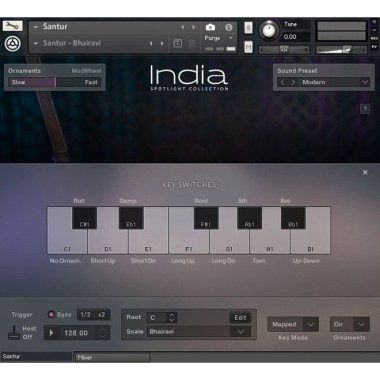Screen dimensions: 380x380
Task: Select next snapshot arrow beside Santur - Bhairavi
Action: 162,43
